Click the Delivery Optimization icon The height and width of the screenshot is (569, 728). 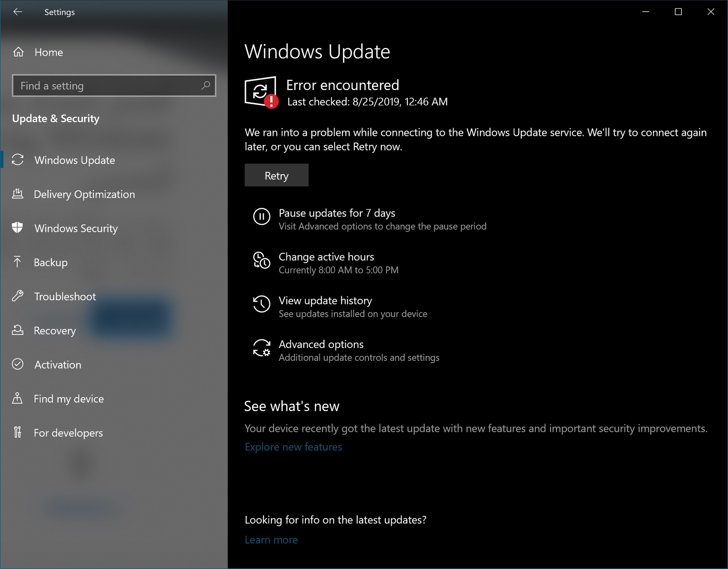click(17, 193)
